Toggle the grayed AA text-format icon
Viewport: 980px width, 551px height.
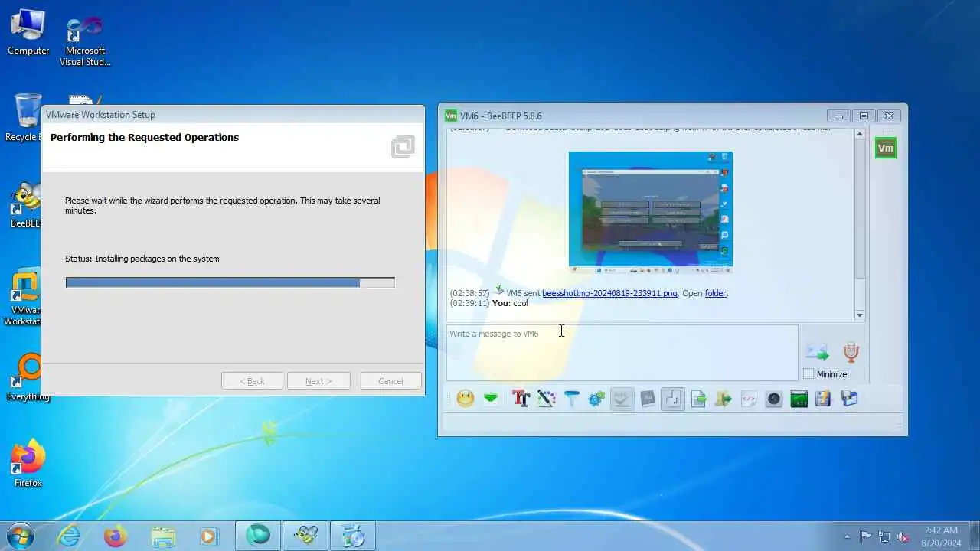click(648, 398)
